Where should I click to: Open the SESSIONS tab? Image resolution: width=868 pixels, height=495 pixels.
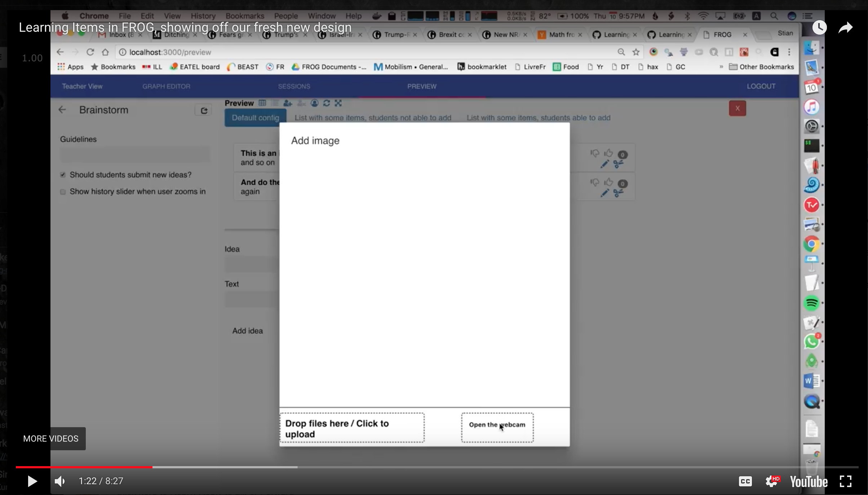coord(294,86)
